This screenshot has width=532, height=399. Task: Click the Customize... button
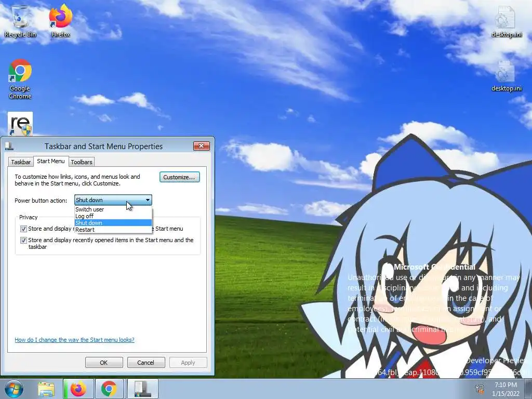(179, 177)
